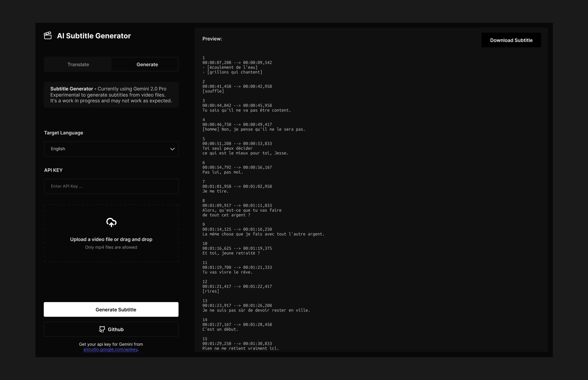Click the 'Only mp4 files are allowed' text
This screenshot has height=380, width=588.
pyautogui.click(x=111, y=247)
